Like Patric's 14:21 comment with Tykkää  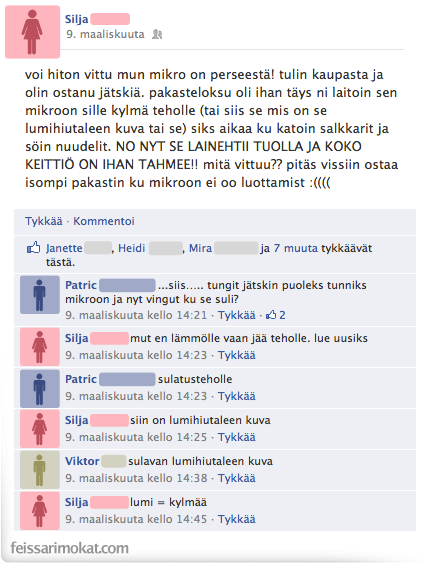click(x=237, y=315)
